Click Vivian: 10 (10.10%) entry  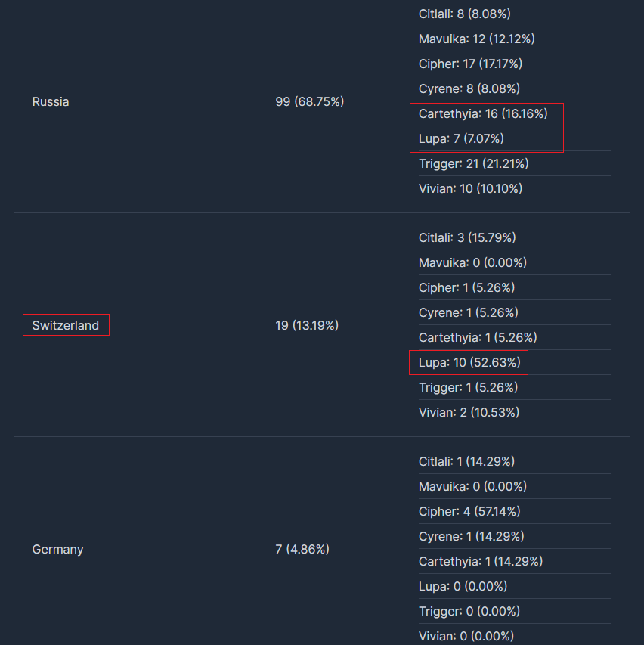pyautogui.click(x=470, y=188)
